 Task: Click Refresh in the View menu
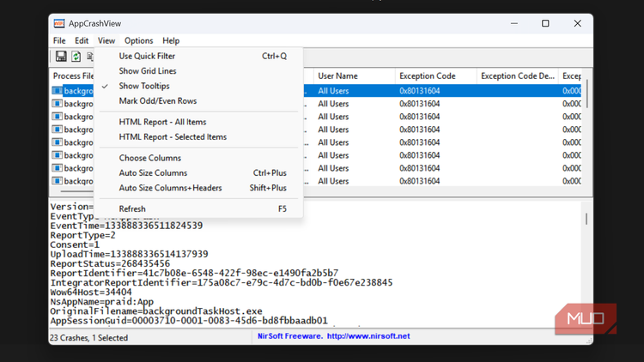(199, 209)
